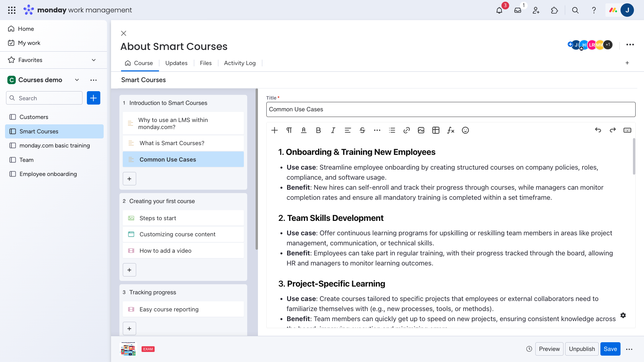The width and height of the screenshot is (644, 362).
Task: Open Employee onboarding board
Action: coord(54,174)
